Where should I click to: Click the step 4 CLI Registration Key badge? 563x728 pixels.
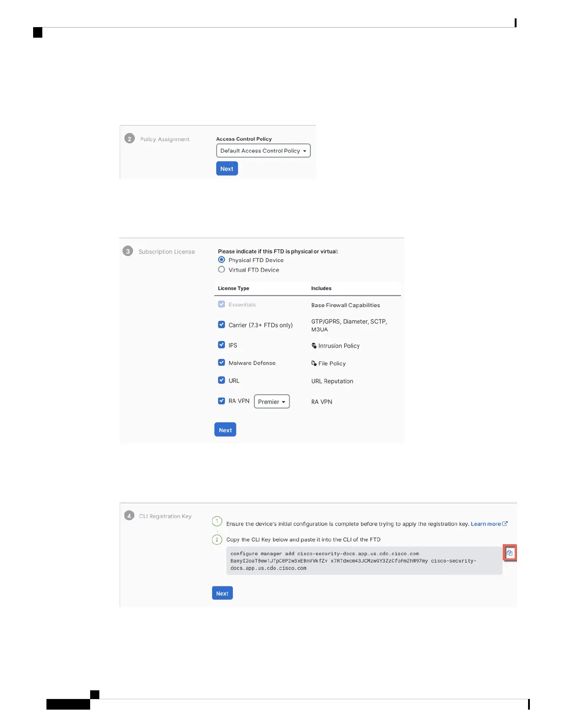pos(129,516)
